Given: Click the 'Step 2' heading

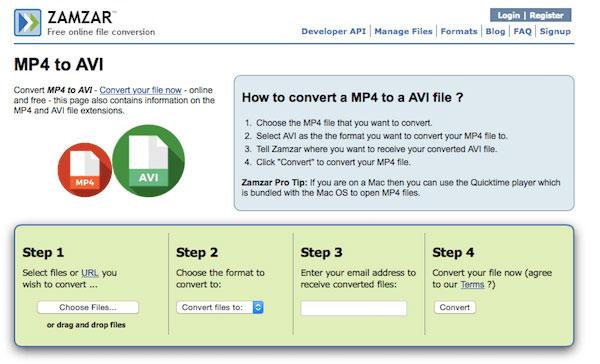Looking at the screenshot, I should tap(197, 253).
